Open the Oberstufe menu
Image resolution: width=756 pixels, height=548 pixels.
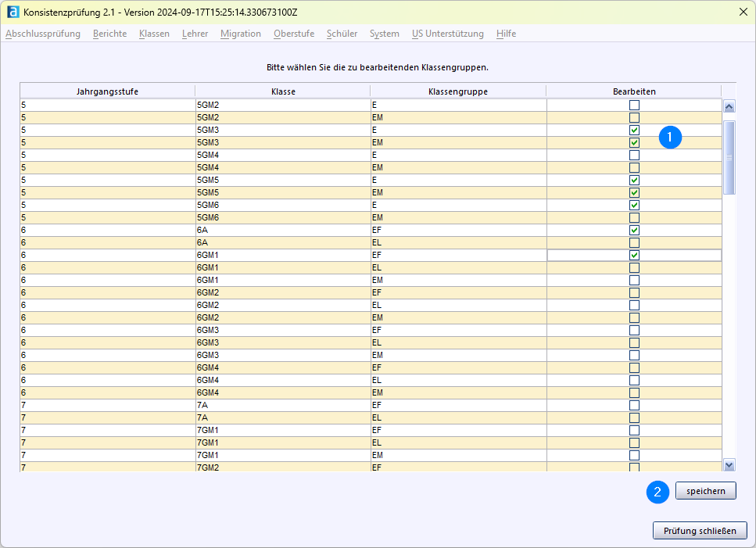[x=294, y=34]
